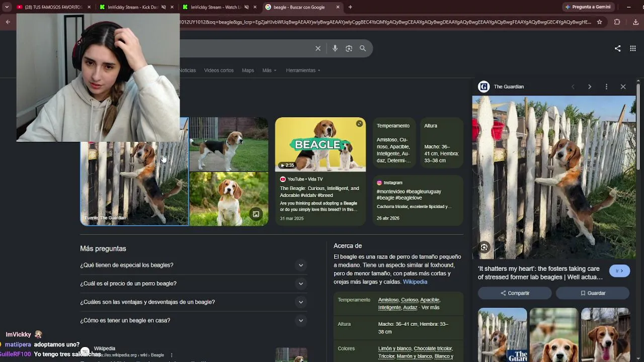Open the browser downloads icon
The width and height of the screenshot is (644, 362).
(x=635, y=22)
